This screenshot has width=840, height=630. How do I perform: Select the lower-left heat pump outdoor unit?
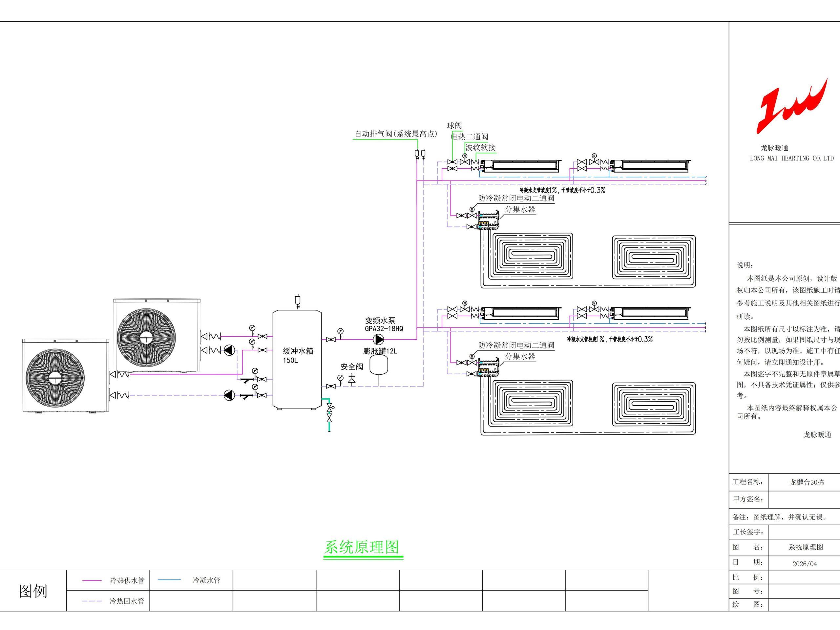(x=66, y=376)
